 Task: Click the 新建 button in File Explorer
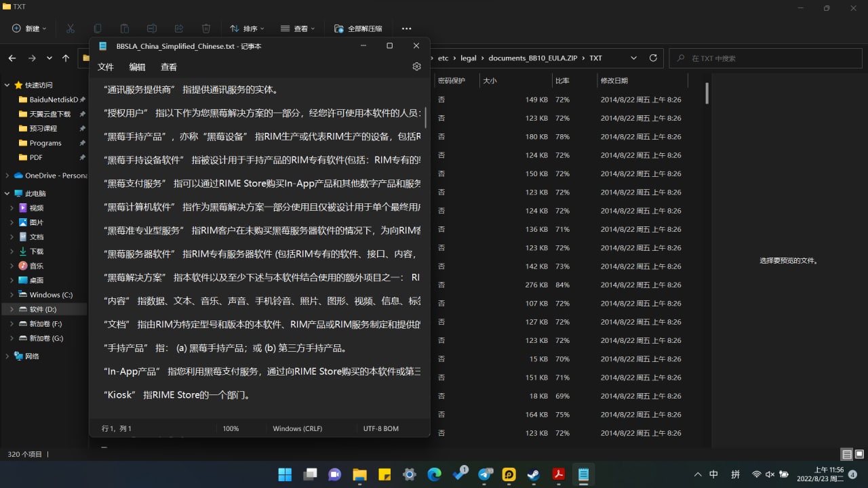point(29,28)
